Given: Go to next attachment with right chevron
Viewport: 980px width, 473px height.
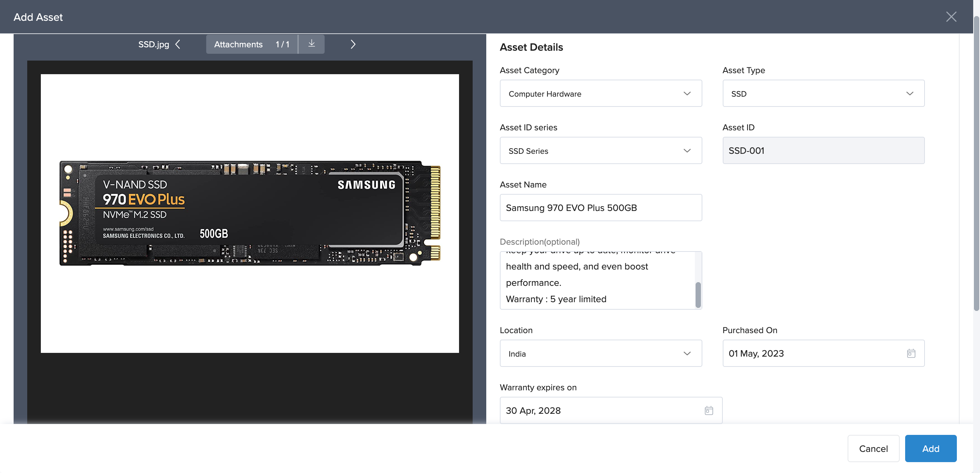Looking at the screenshot, I should [x=353, y=44].
